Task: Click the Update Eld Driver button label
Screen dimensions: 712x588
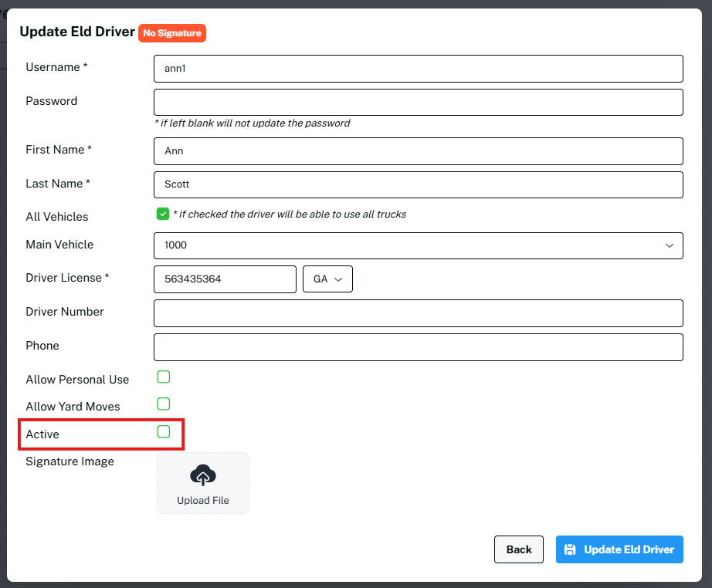Action: pos(629,549)
